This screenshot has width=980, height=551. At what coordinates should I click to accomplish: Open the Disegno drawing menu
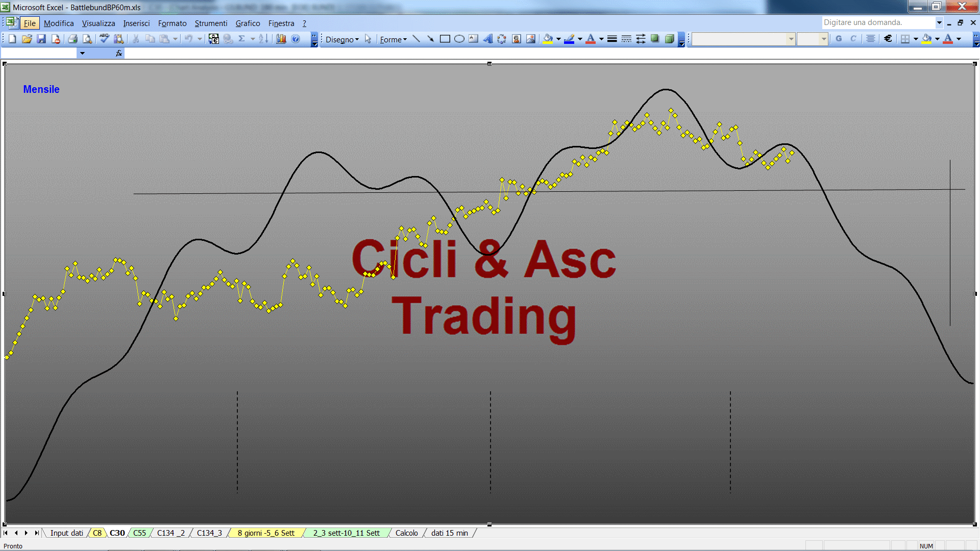click(342, 39)
